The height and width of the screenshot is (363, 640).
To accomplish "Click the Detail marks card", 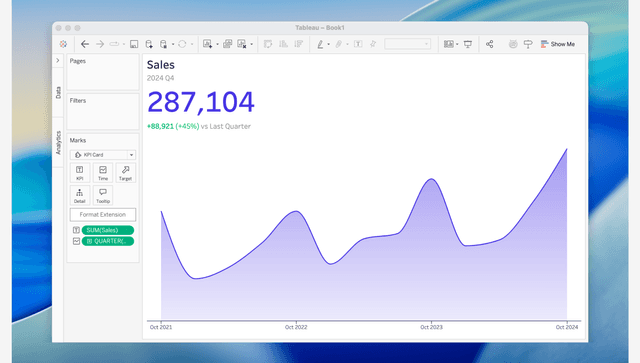I will click(80, 196).
